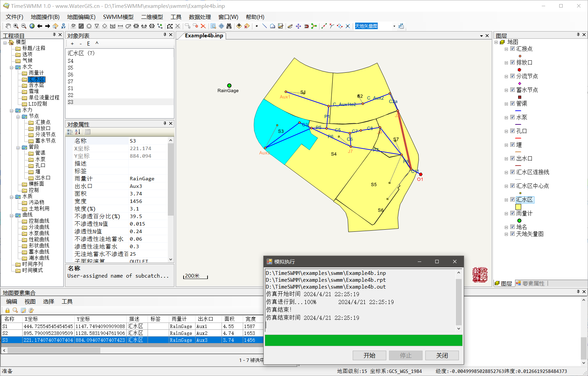Open the 天地矢量图 basemap dropdown
588x376 pixels.
click(x=394, y=26)
